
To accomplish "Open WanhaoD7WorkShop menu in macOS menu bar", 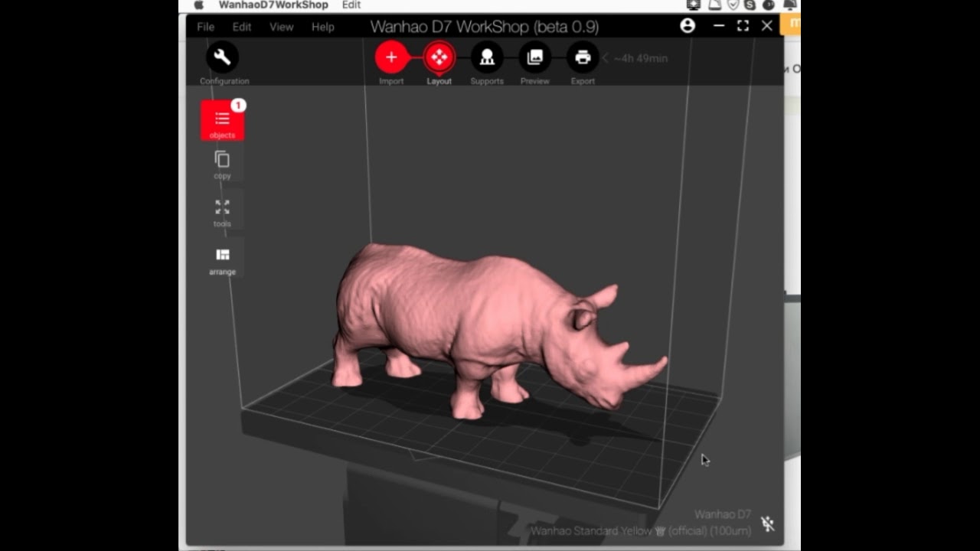I will (x=273, y=5).
